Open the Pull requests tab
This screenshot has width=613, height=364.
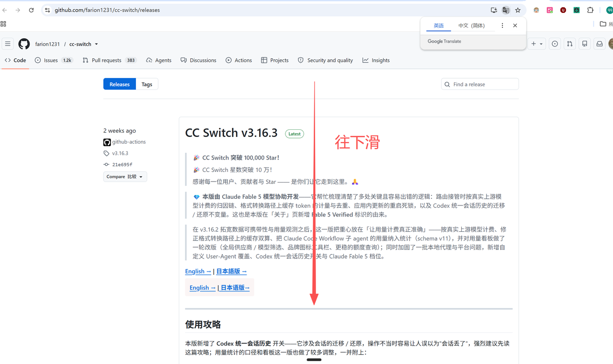tap(109, 60)
